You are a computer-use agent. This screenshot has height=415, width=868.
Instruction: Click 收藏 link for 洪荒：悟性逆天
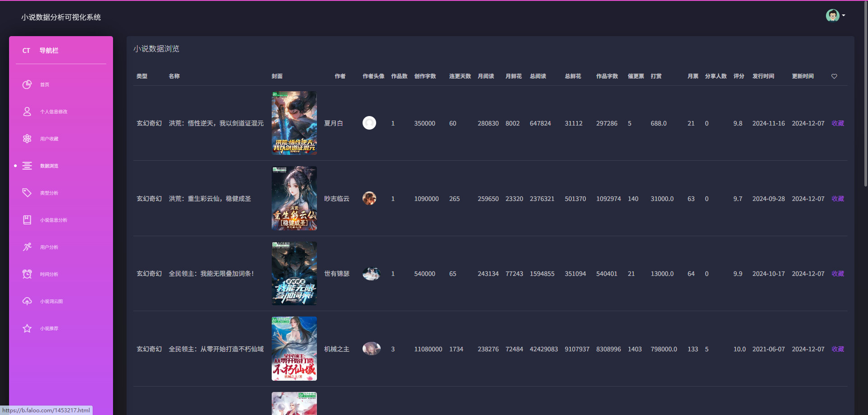(838, 123)
